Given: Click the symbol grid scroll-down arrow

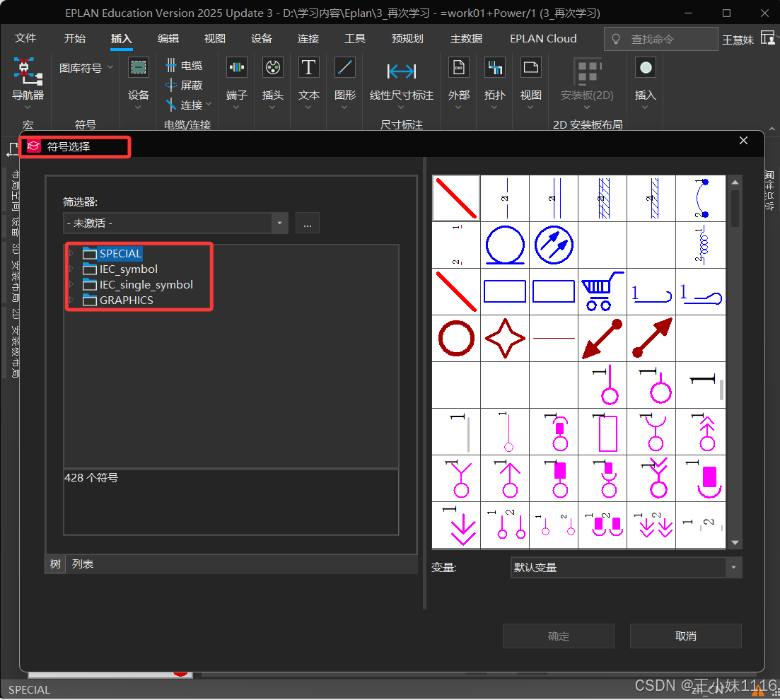Looking at the screenshot, I should (735, 543).
